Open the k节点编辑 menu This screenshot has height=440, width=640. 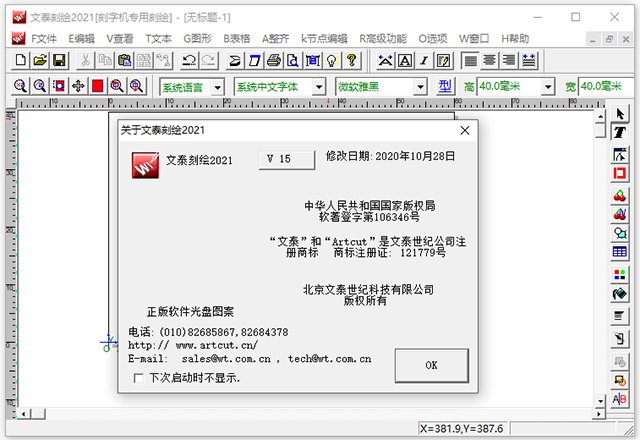click(324, 39)
